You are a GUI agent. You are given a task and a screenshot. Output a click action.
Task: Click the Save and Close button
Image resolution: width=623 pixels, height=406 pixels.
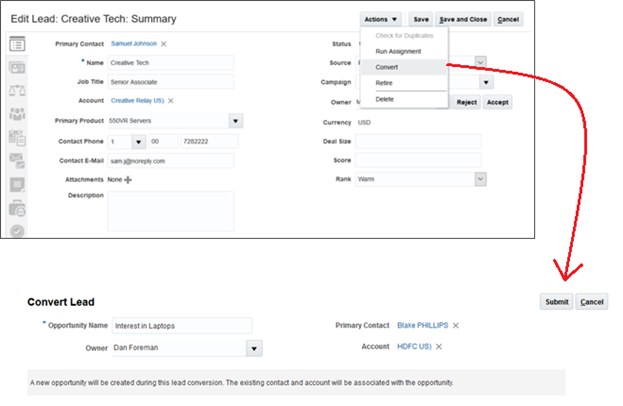tap(463, 19)
